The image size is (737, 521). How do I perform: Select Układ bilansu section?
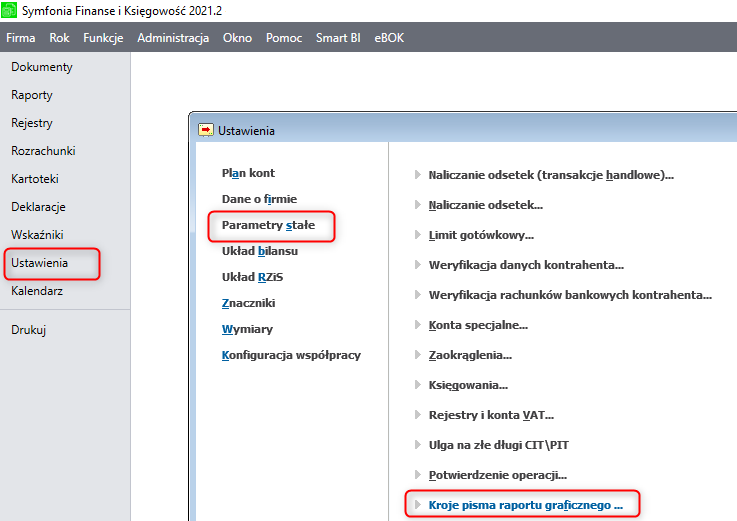(260, 251)
